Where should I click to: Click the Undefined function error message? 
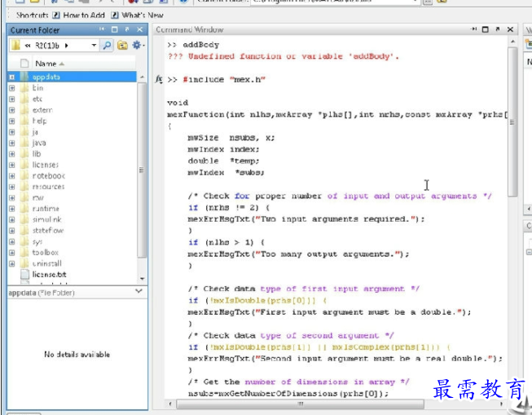click(284, 56)
